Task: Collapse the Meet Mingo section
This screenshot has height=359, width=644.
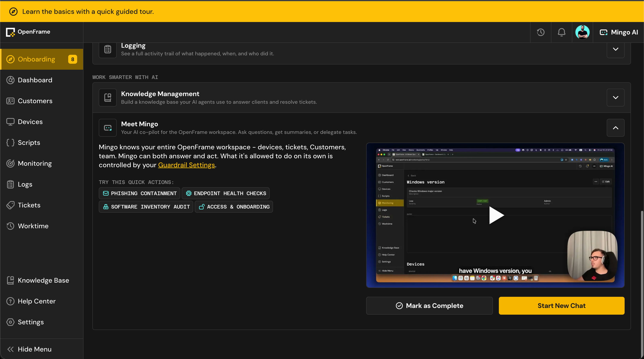Action: (615, 128)
